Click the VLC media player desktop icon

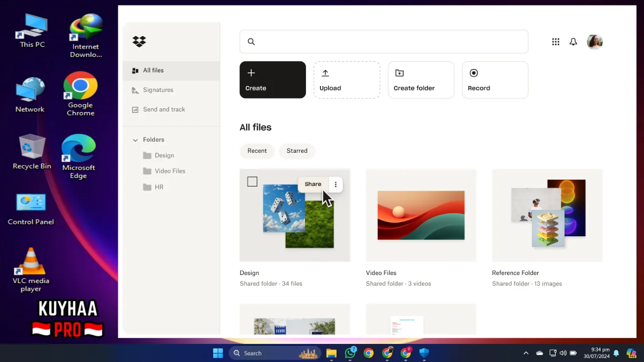(x=31, y=270)
